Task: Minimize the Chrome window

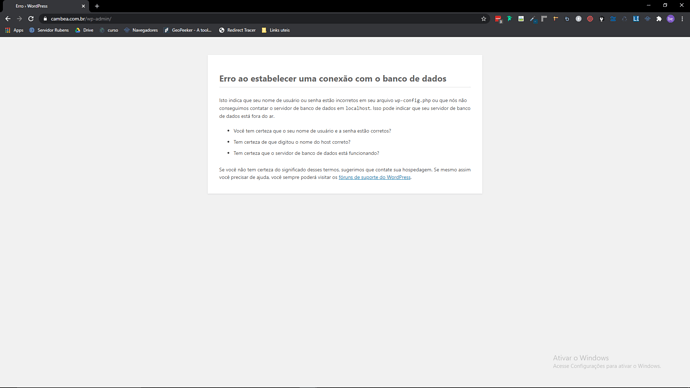Action: coord(649,5)
